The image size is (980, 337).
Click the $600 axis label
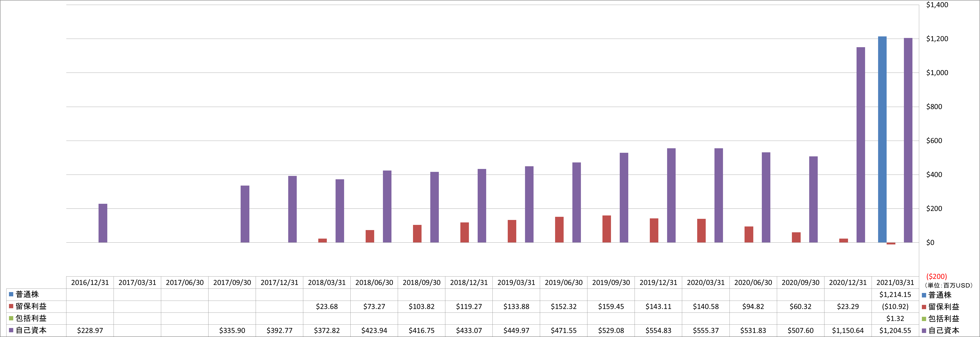[934, 141]
